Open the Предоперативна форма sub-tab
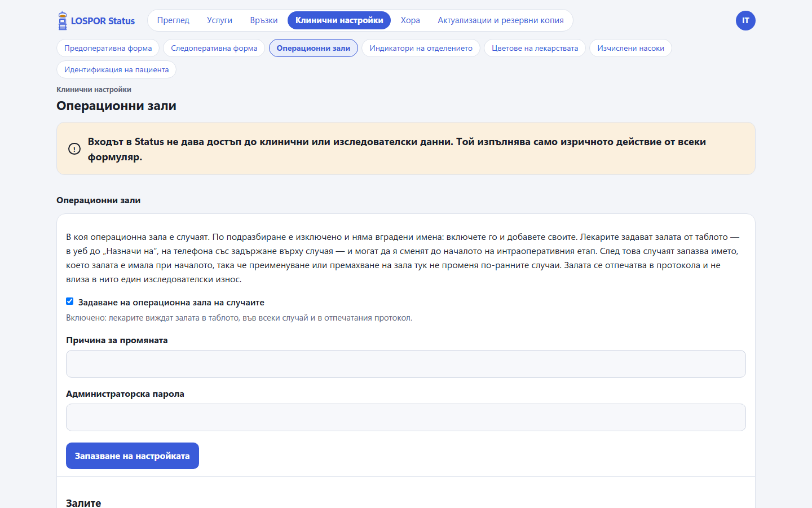The width and height of the screenshot is (812, 508). 108,49
